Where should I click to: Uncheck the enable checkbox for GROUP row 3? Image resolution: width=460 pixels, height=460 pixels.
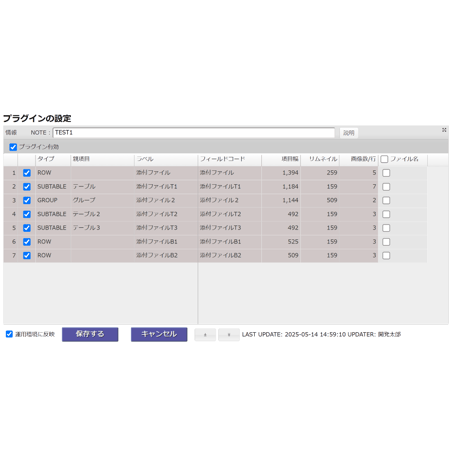click(x=27, y=200)
